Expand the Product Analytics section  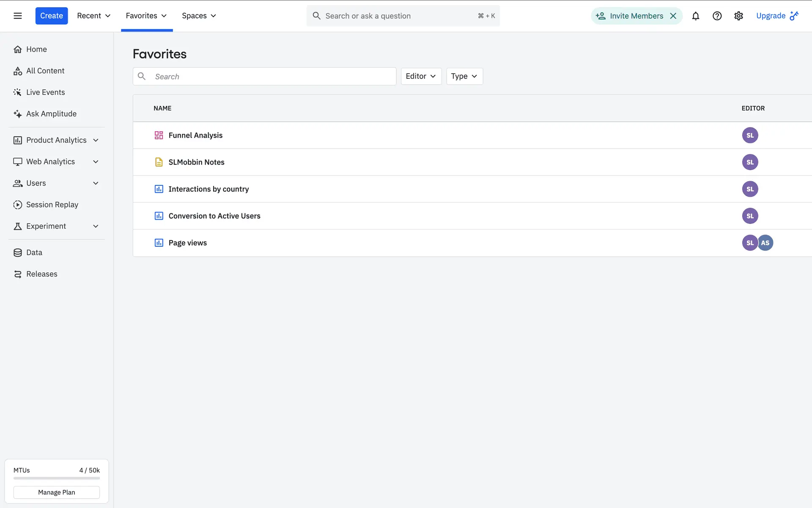coord(96,140)
